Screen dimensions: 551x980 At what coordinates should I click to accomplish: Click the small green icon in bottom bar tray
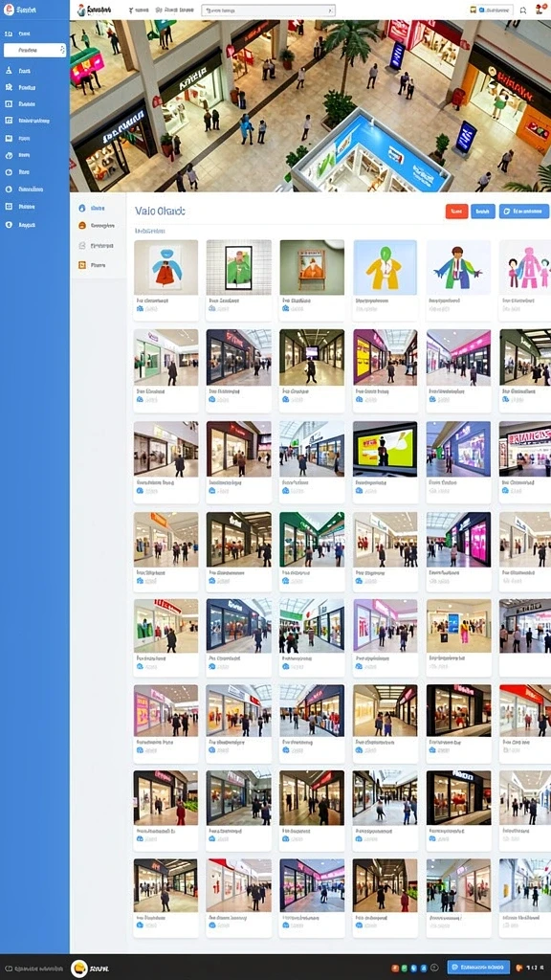pos(405,969)
